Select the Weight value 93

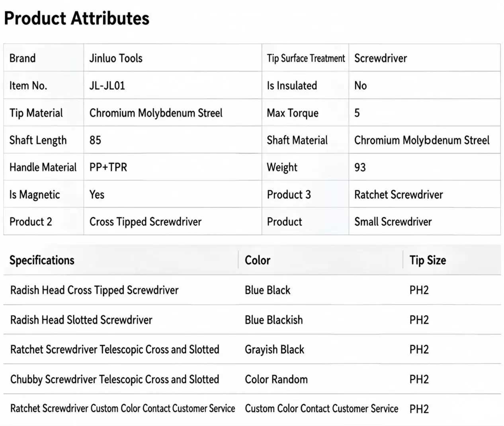(360, 167)
